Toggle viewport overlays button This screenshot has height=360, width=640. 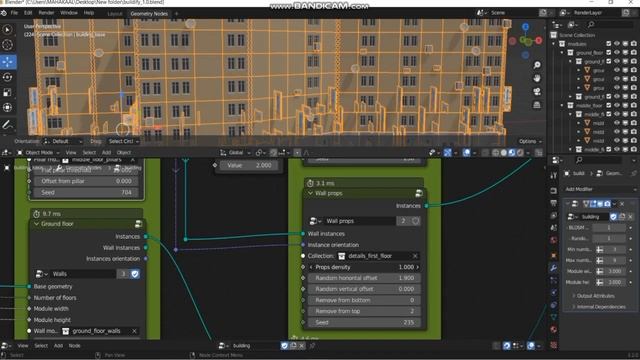click(x=467, y=153)
